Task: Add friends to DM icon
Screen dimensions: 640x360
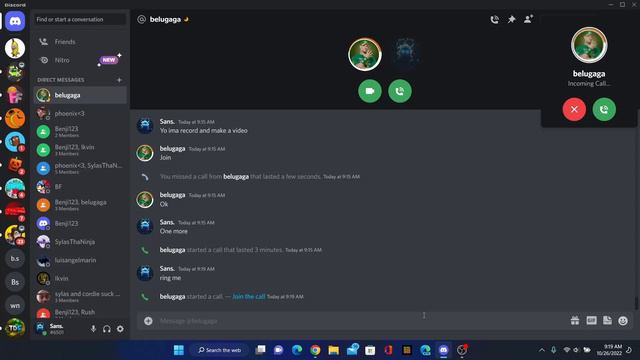Action: point(528,19)
